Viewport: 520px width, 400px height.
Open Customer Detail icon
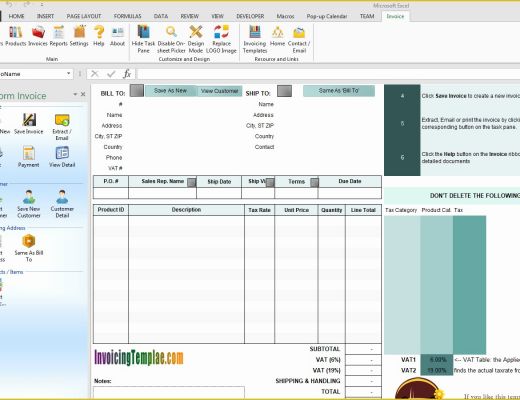click(62, 204)
